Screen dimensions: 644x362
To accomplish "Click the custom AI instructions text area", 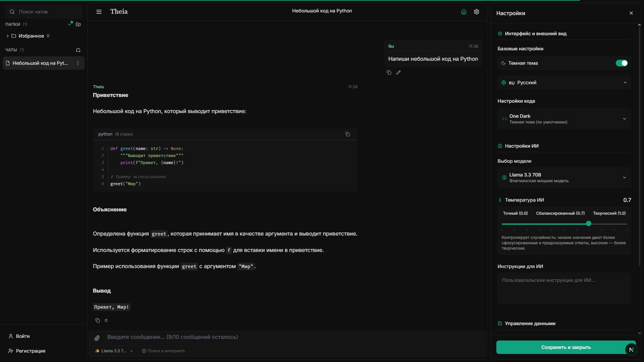I will point(564,288).
